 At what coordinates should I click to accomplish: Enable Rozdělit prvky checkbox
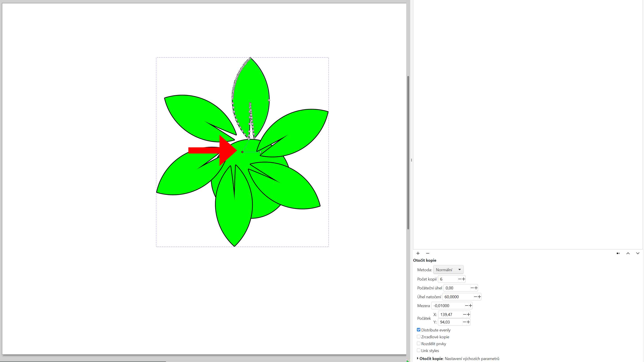[x=419, y=344]
